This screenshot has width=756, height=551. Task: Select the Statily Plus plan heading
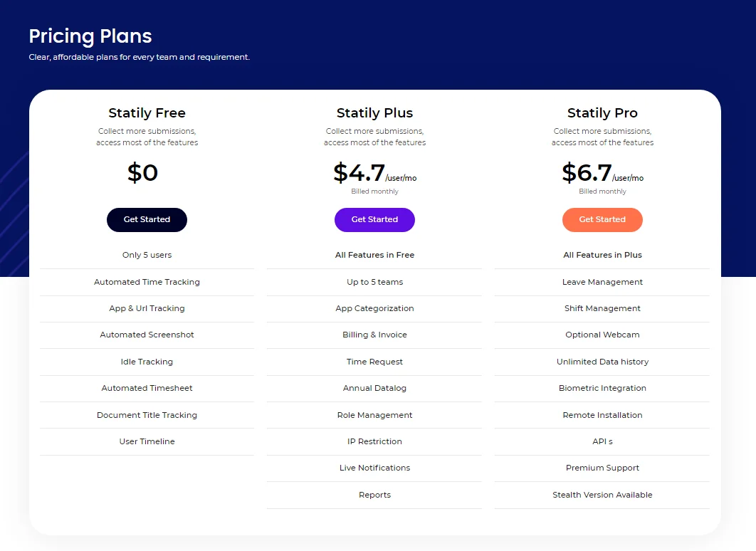[374, 112]
